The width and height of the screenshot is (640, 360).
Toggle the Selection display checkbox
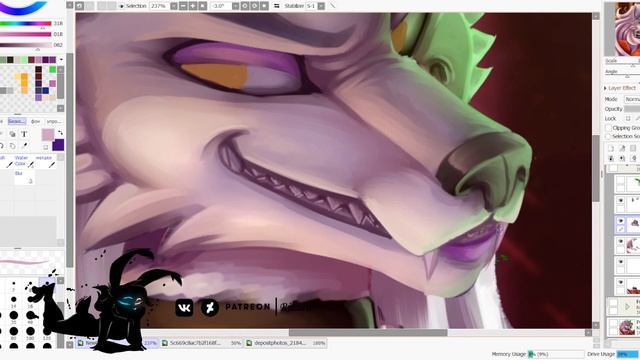point(122,6)
